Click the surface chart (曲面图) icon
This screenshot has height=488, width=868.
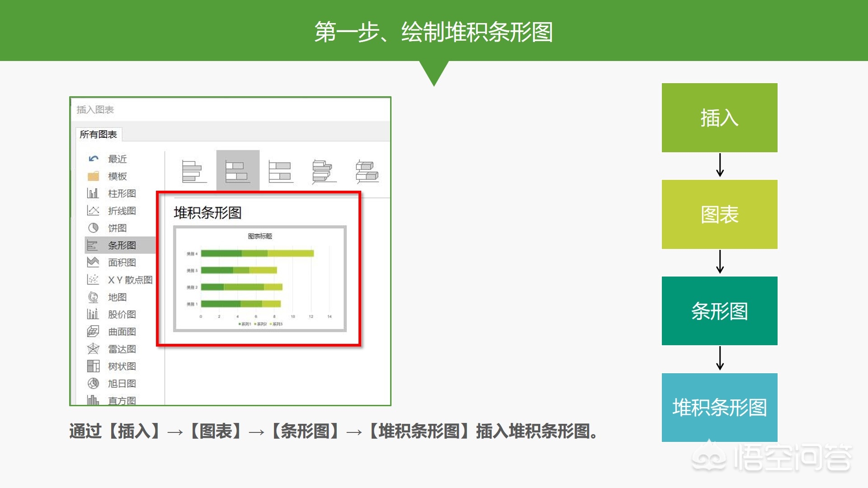pos(93,331)
